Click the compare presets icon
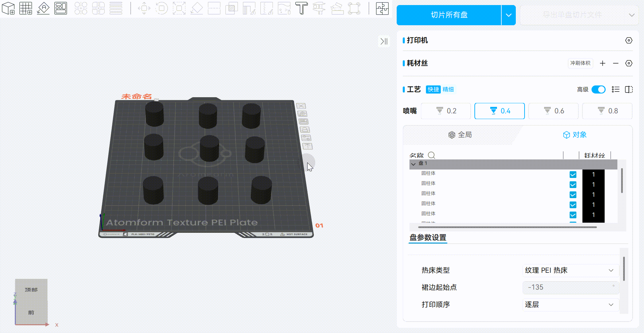This screenshot has height=333, width=644. tap(629, 89)
